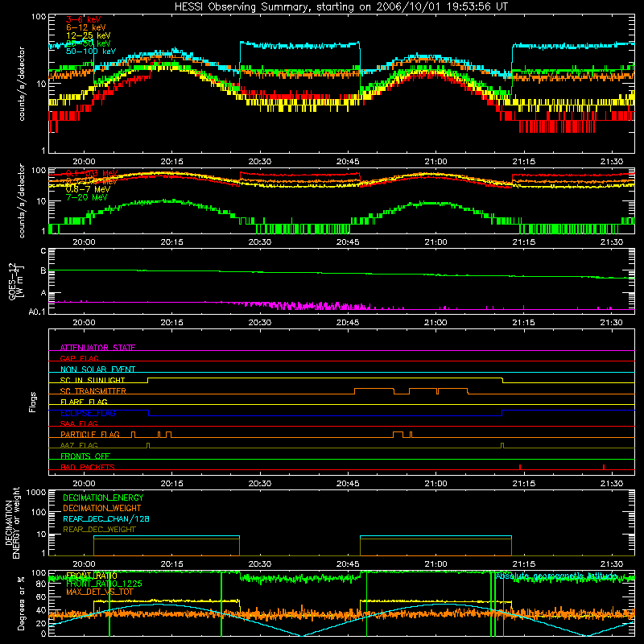Click the 21:30 time label under top keV panel
644x644 pixels.
pyautogui.click(x=612, y=162)
